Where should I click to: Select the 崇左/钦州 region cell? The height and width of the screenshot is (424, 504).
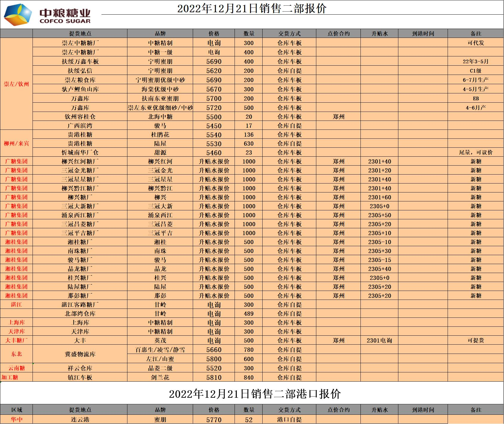tap(16, 84)
